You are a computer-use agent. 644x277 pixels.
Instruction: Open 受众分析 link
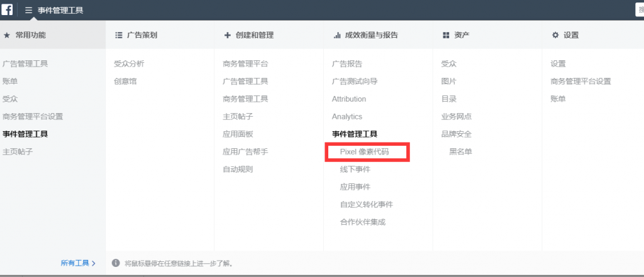tap(129, 63)
